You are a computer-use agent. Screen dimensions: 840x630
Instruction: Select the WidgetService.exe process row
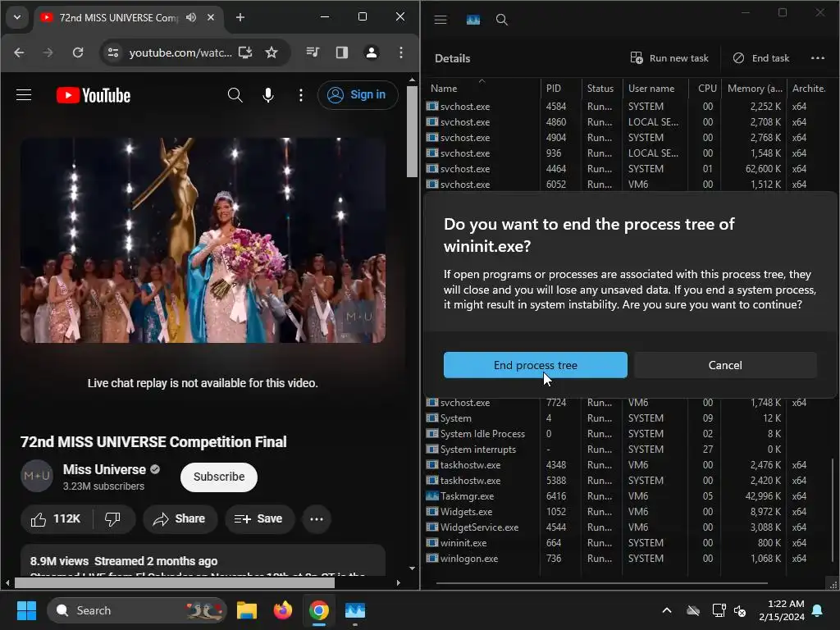(x=628, y=527)
